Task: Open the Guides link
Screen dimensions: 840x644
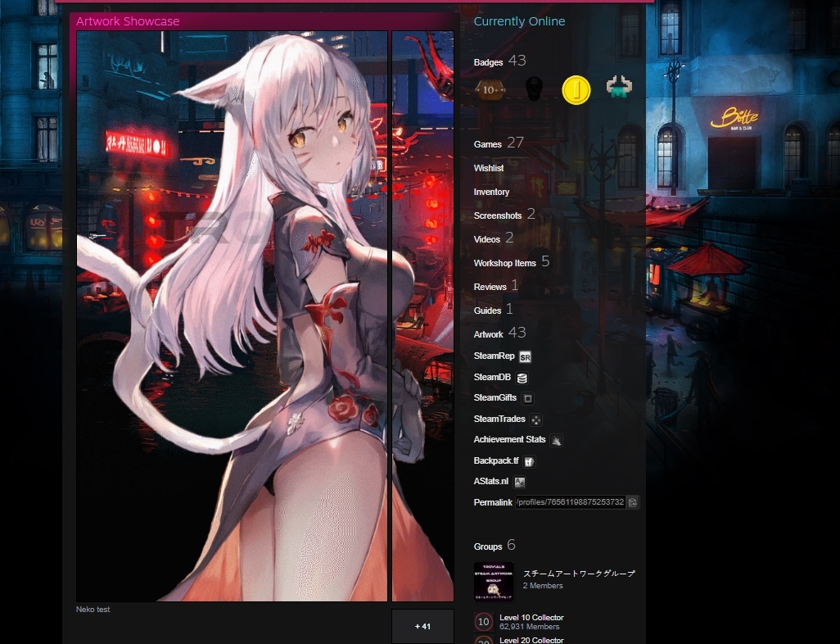Action: (x=487, y=311)
